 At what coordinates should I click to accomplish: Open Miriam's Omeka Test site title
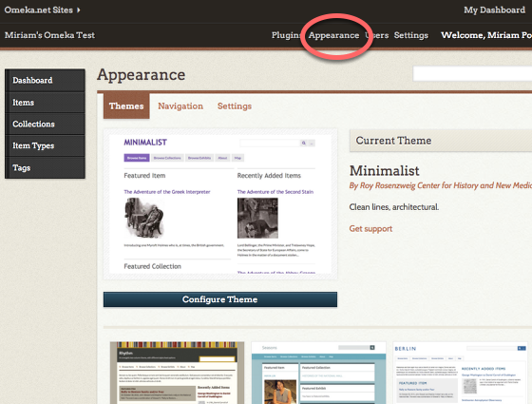(x=49, y=35)
